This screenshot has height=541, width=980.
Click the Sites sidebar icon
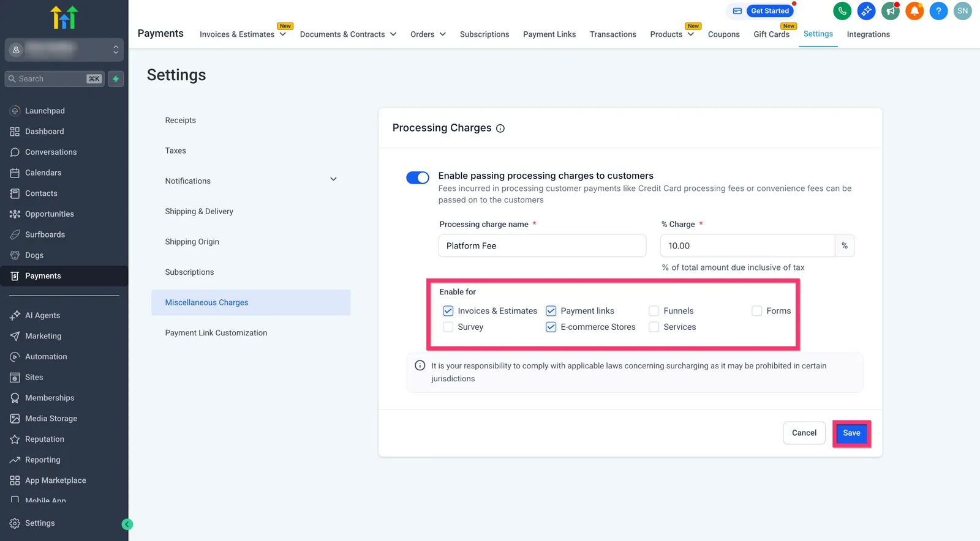click(x=15, y=378)
